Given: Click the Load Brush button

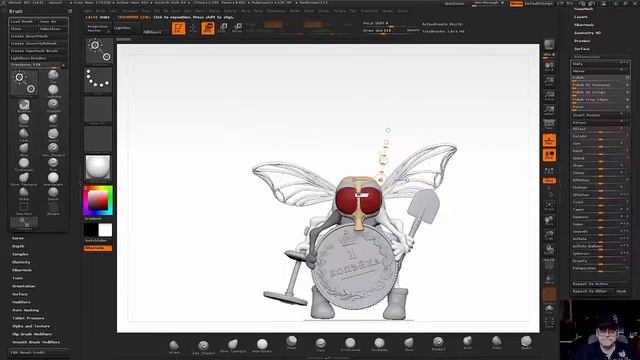Looking at the screenshot, I should [x=23, y=21].
